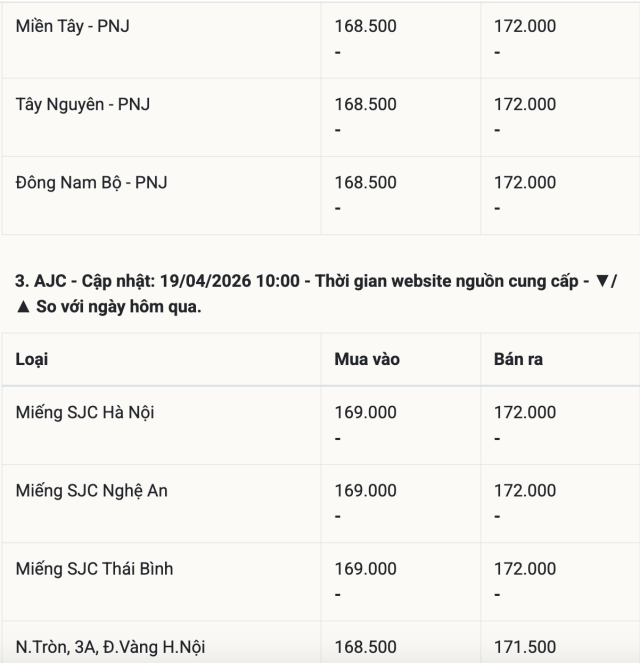Click Miền Tây - PNJ sell price 172.000
The width and height of the screenshot is (640, 663).
click(524, 26)
